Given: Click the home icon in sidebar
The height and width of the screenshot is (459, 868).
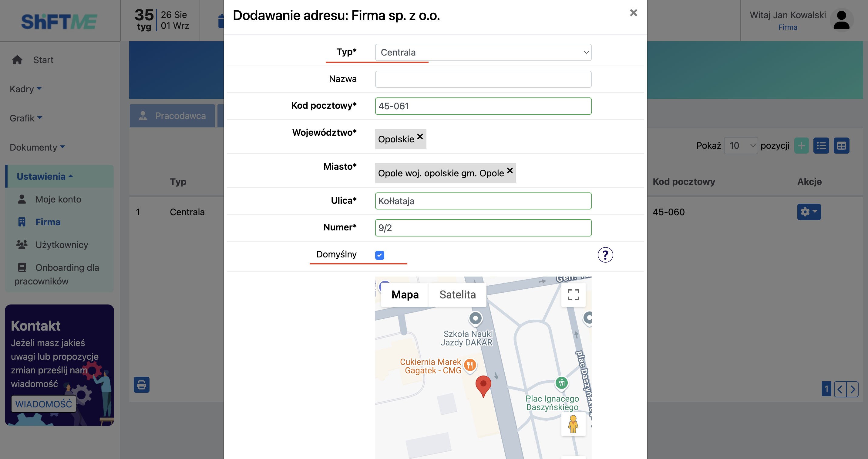Looking at the screenshot, I should point(17,60).
